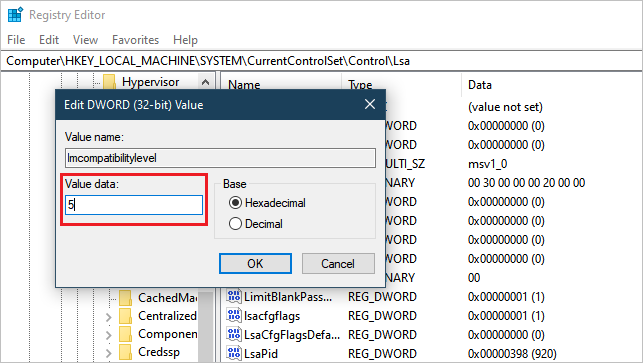Click the Name column header
This screenshot has height=363, width=643.
tap(244, 84)
